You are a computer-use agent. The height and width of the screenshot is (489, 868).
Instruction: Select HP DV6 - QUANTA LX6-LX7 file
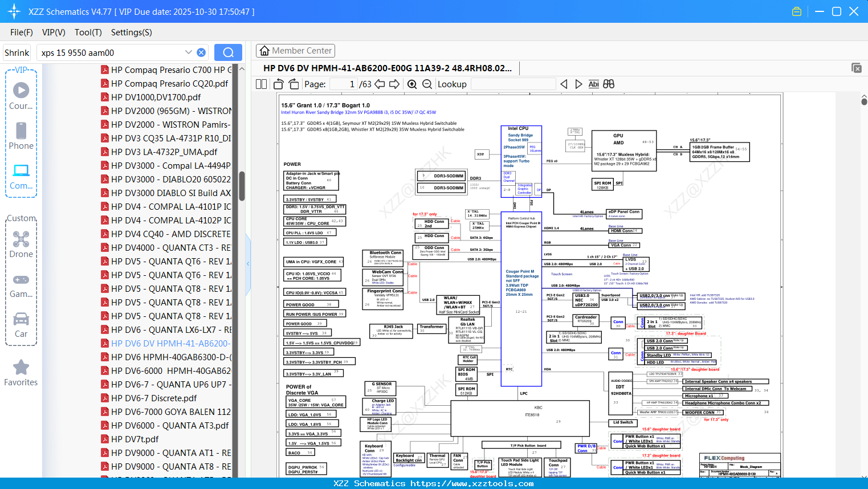click(x=166, y=329)
